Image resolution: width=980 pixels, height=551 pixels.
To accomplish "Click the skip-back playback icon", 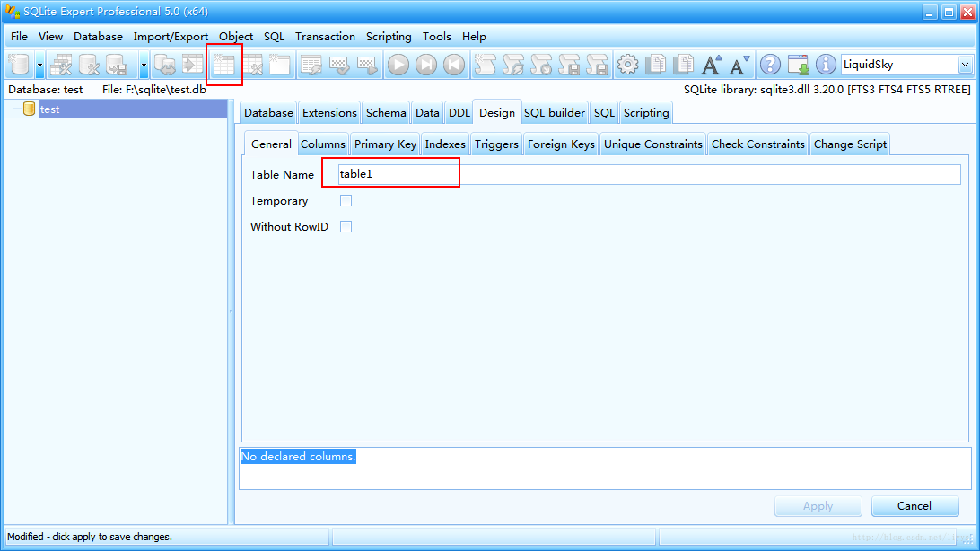I will (x=454, y=65).
